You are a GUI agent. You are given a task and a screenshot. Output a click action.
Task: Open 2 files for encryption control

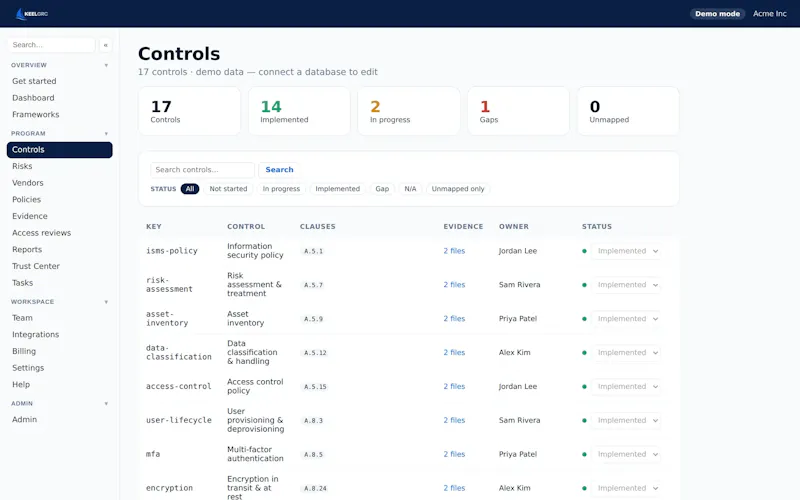point(454,488)
